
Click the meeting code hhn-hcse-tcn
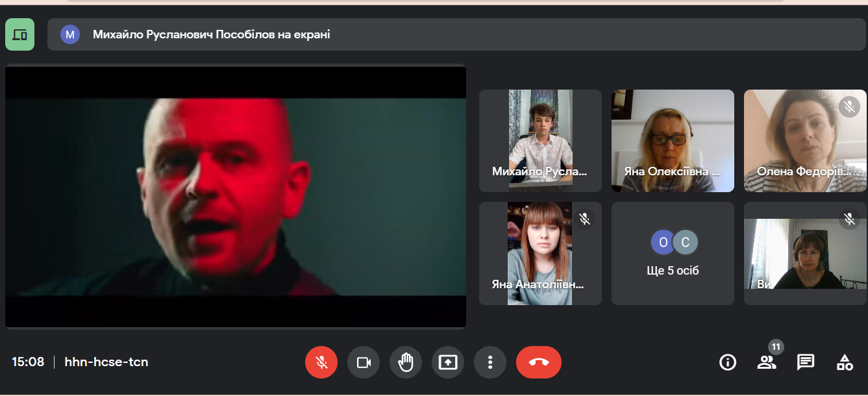click(106, 362)
